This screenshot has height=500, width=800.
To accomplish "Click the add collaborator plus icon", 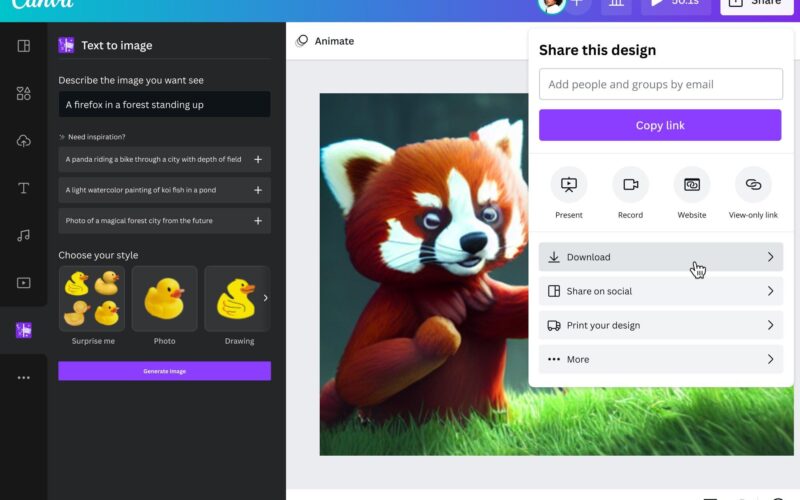I will [x=577, y=4].
